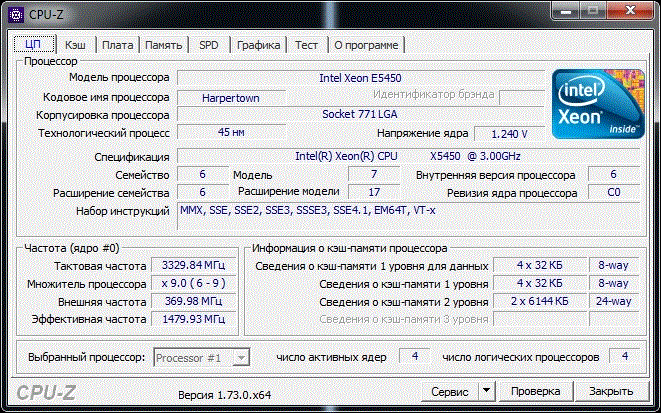The height and width of the screenshot is (413, 661).
Task: Open the Тест tab
Action: (x=306, y=45)
